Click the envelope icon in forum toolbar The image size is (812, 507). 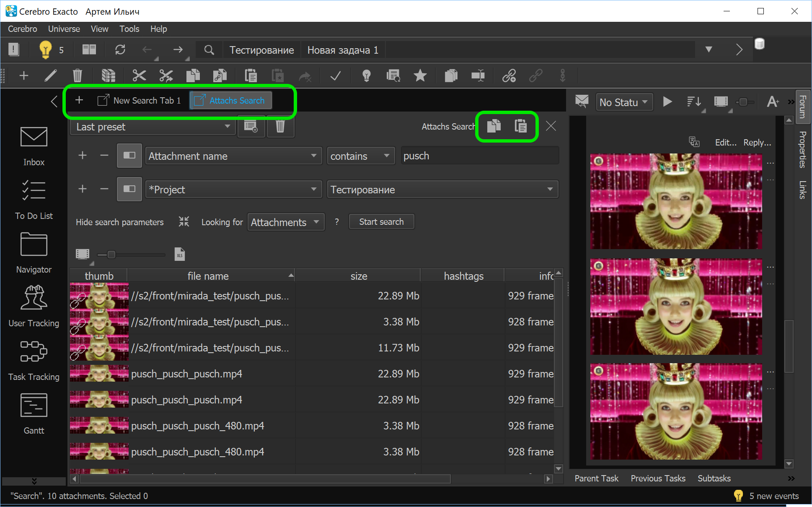point(582,101)
